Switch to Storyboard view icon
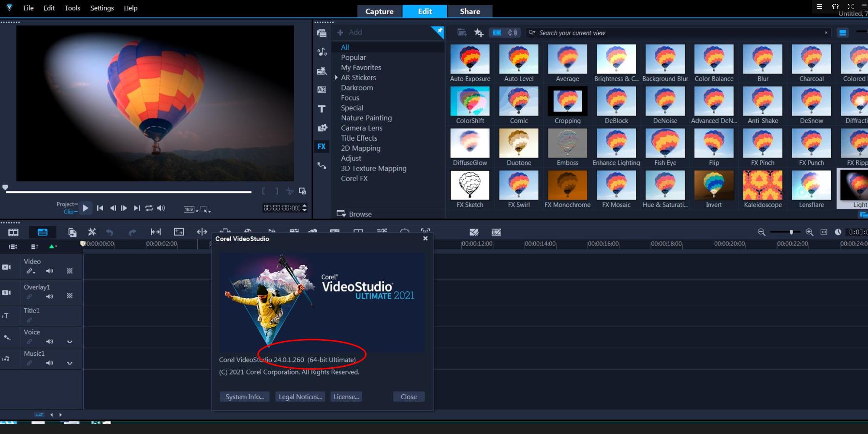868x434 pixels. (14, 232)
